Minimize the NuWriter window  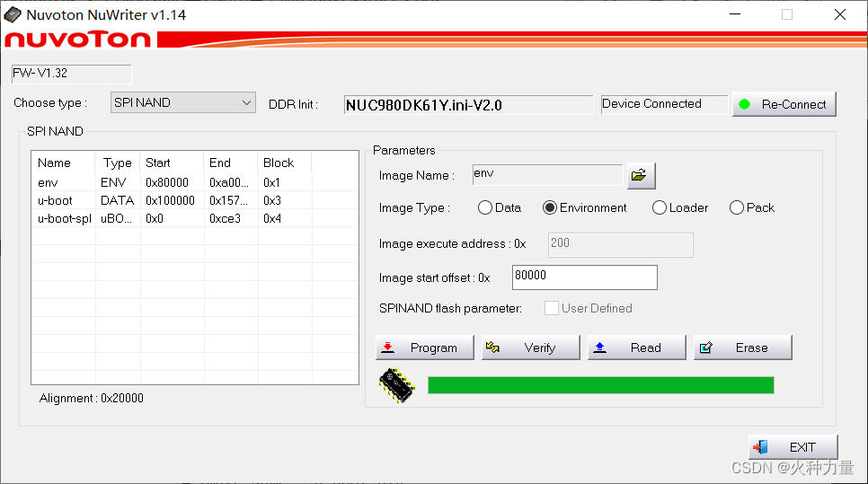[735, 14]
